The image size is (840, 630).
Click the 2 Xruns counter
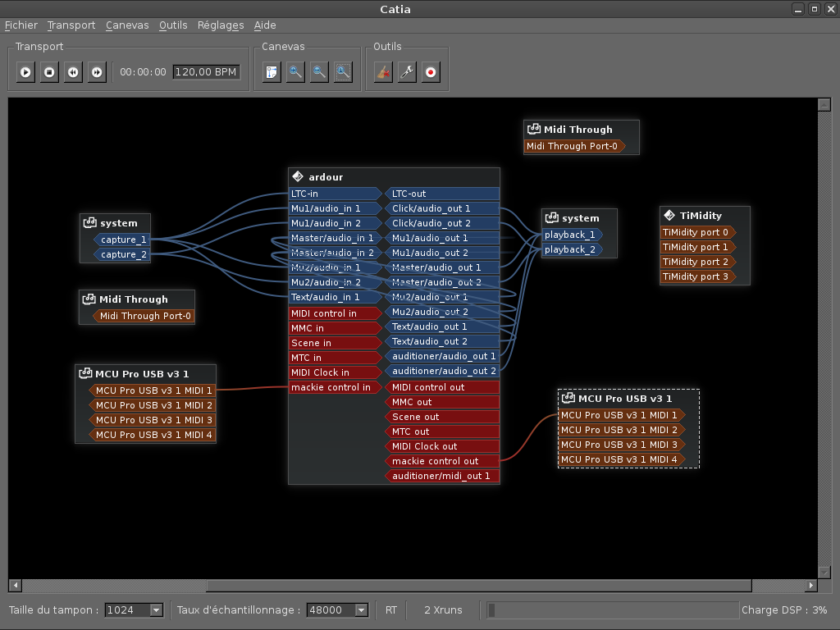pos(443,609)
